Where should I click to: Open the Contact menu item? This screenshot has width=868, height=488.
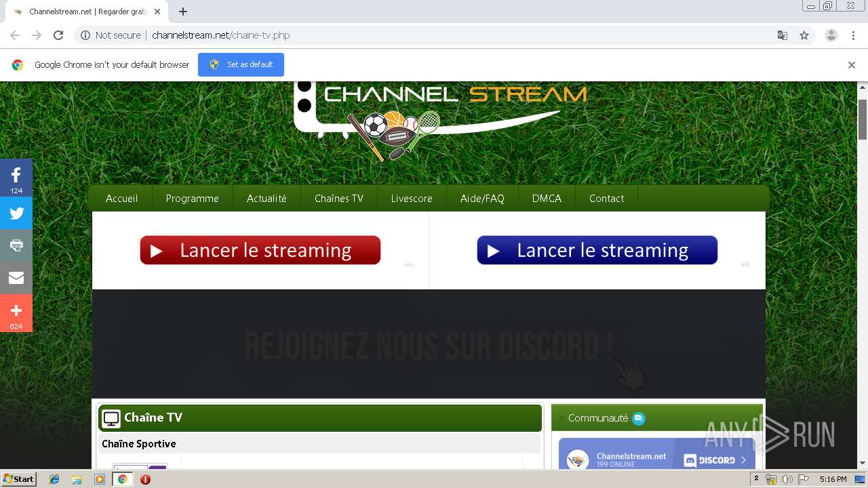coord(606,199)
